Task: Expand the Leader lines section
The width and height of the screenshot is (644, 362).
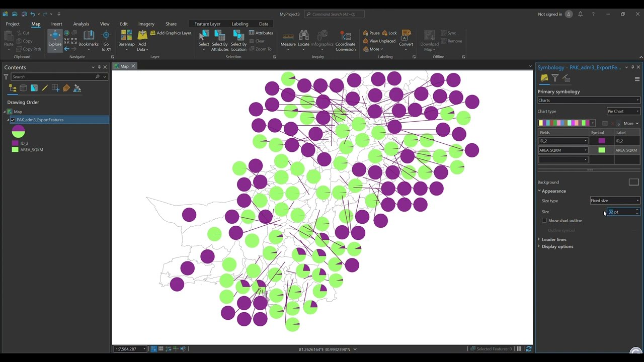Action: click(x=554, y=240)
